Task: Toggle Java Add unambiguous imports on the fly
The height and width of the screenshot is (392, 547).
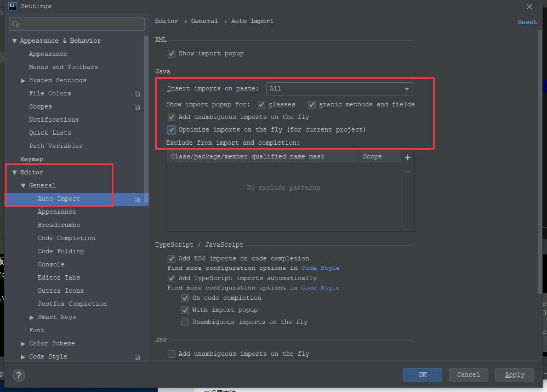Action: 172,117
